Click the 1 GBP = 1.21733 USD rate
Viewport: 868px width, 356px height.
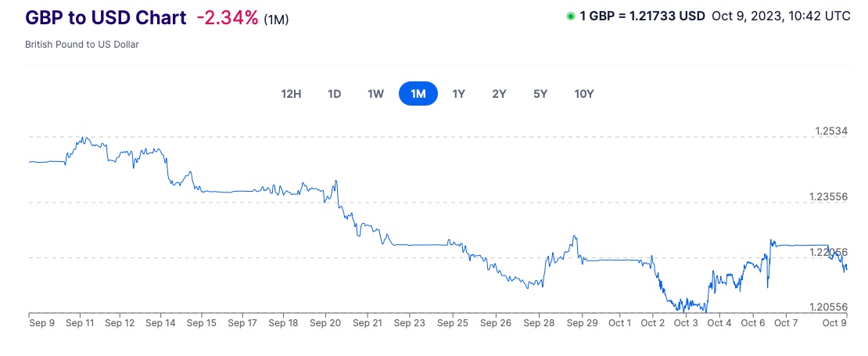point(642,16)
